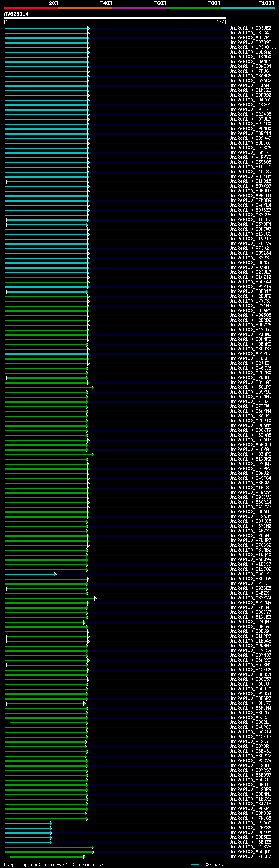
Task: Select label UniRef100_A9TWL7
Action: coord(250,119)
